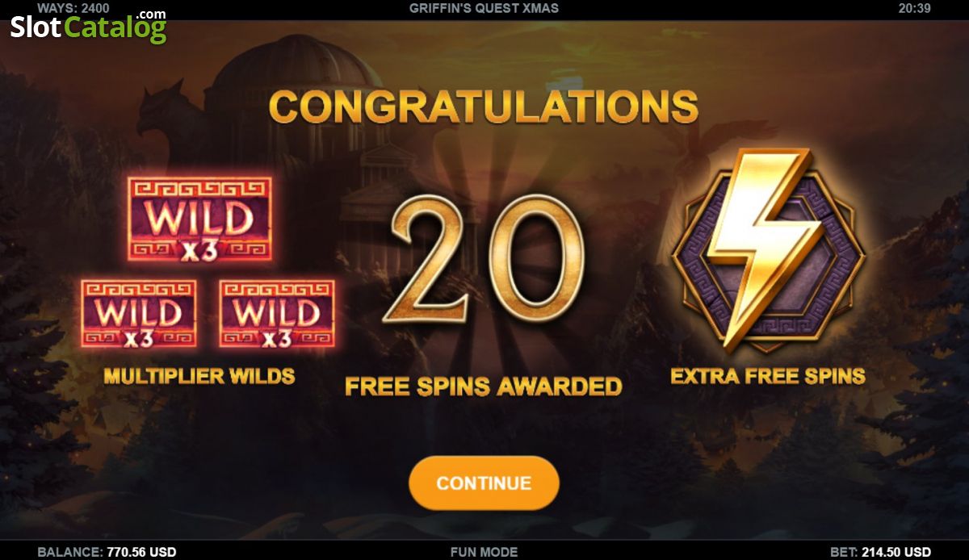Click the WAYS: 2400 indicator
Screen dimensions: 969x560
[73, 8]
